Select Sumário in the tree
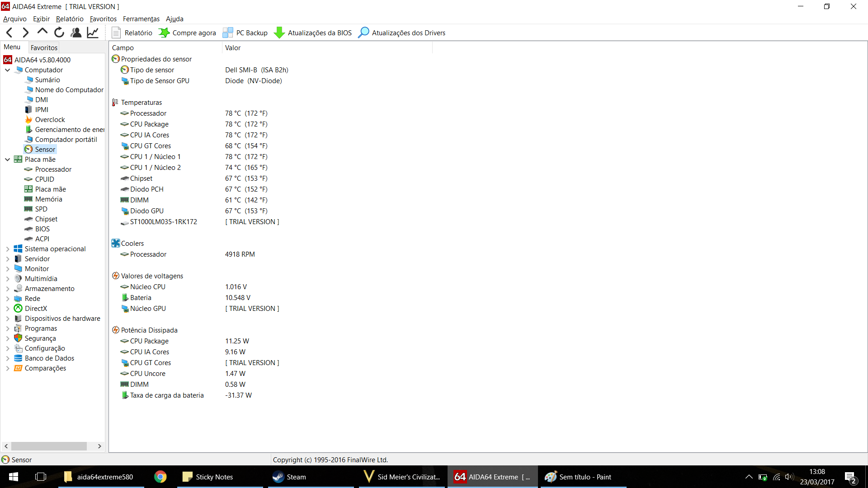The height and width of the screenshot is (488, 868). [47, 80]
